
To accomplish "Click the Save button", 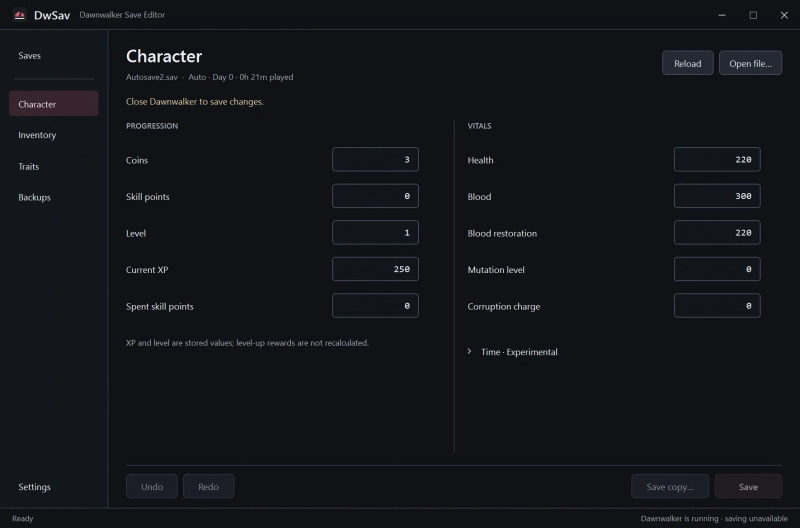I will tap(748, 487).
